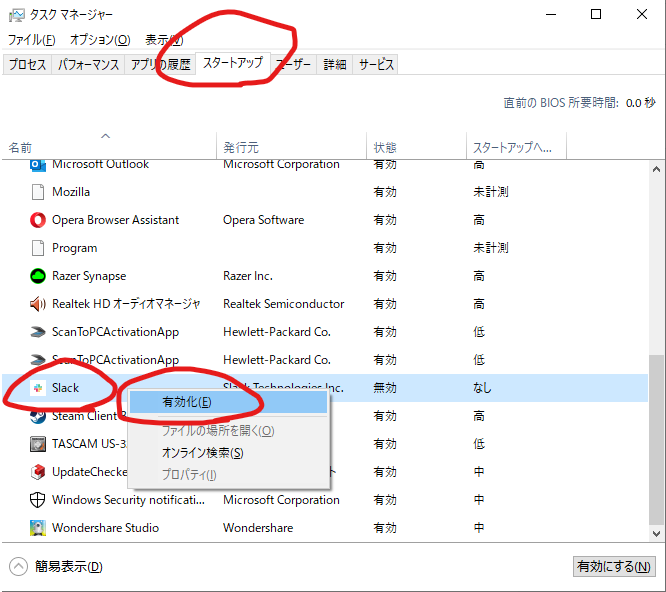Click the 直前の BIOS 所要時間 label
Image resolution: width=666 pixels, height=592 pixels.
561,103
